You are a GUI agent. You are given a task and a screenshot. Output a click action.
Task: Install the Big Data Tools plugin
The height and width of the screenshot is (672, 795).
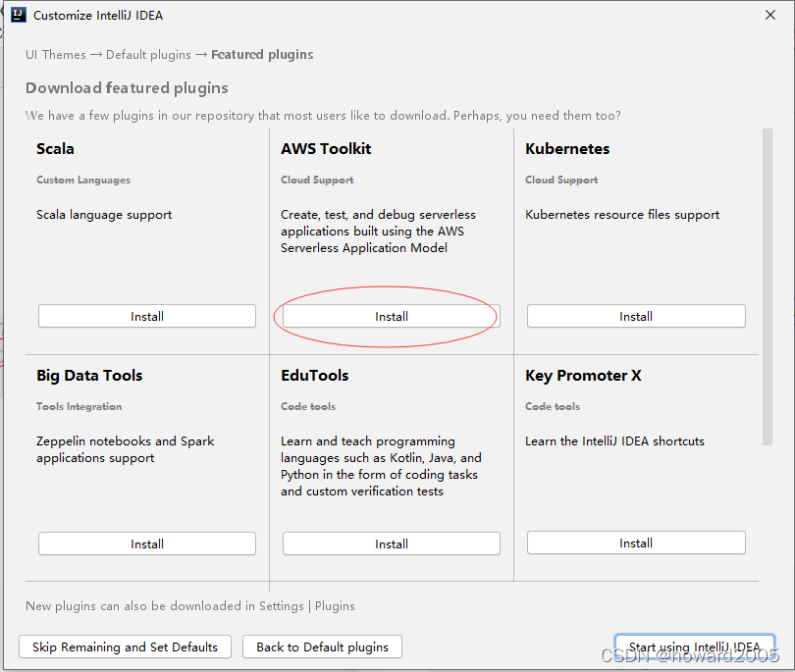(x=147, y=543)
